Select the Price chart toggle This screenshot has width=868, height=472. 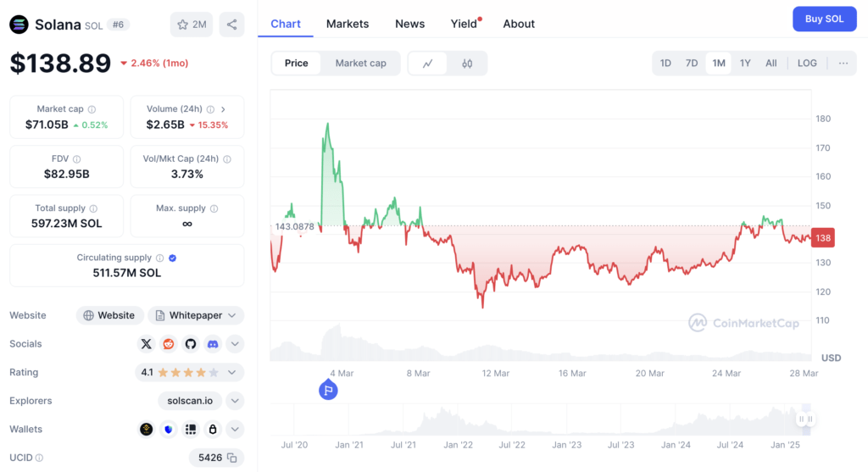click(x=296, y=63)
